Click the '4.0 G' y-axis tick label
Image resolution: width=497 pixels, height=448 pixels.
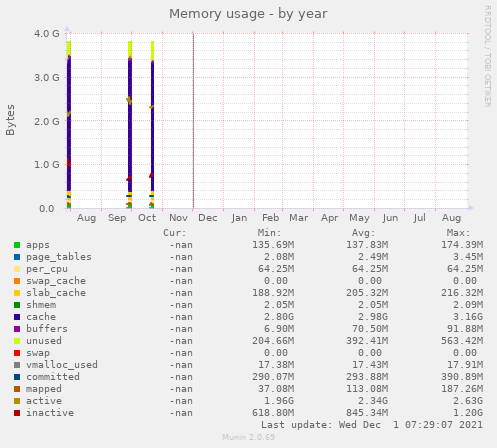(47, 34)
